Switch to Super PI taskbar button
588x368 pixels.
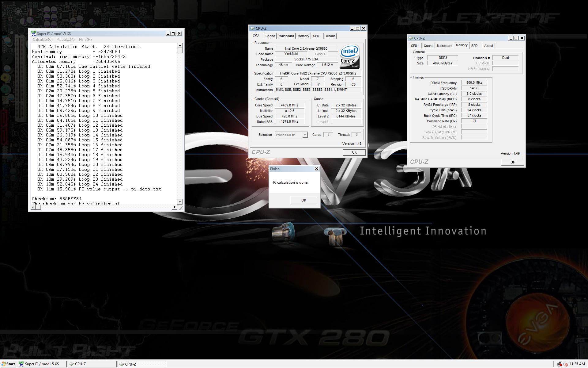click(x=42, y=364)
